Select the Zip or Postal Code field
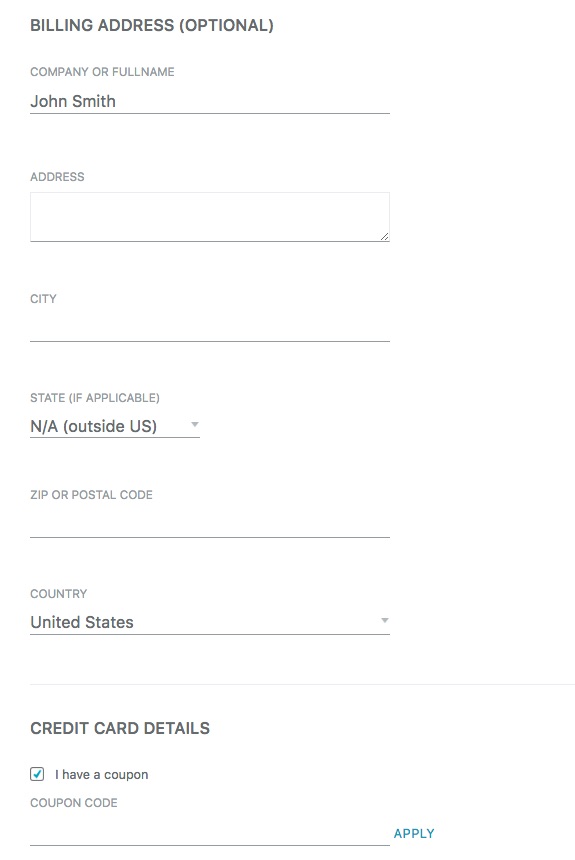575x860 pixels. 210,524
